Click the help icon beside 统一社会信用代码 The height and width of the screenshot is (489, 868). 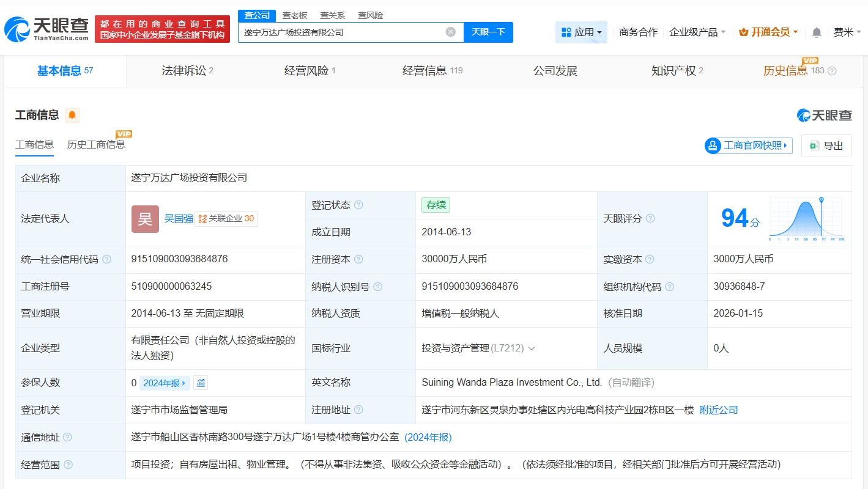tap(107, 259)
